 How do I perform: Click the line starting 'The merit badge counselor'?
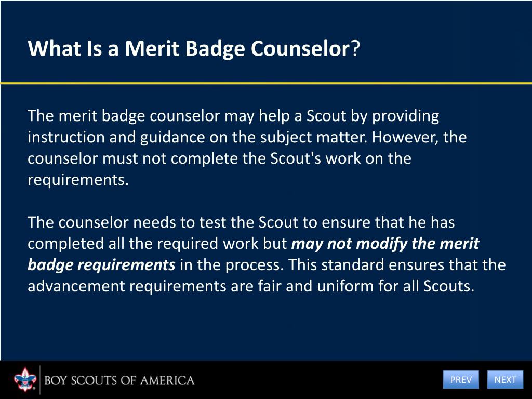[x=233, y=116]
